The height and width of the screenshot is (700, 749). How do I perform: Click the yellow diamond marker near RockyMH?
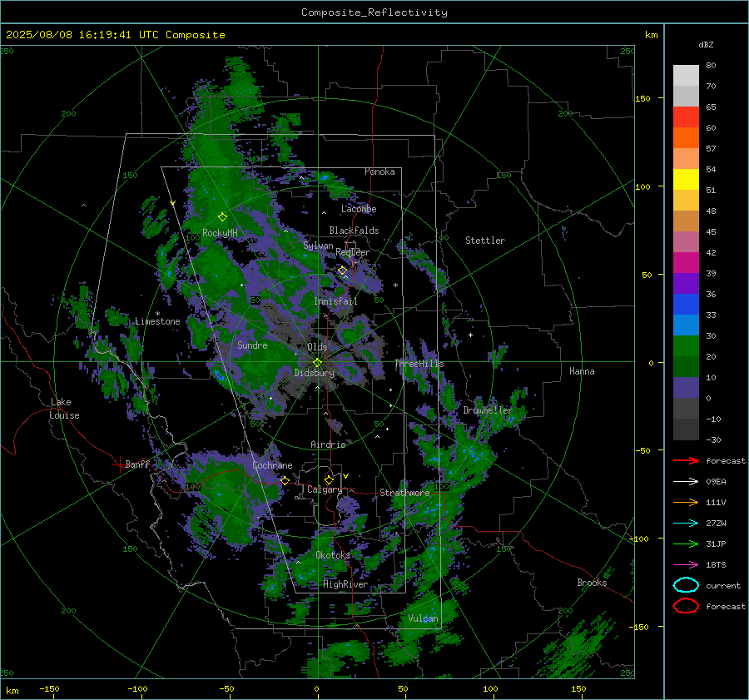click(x=222, y=217)
